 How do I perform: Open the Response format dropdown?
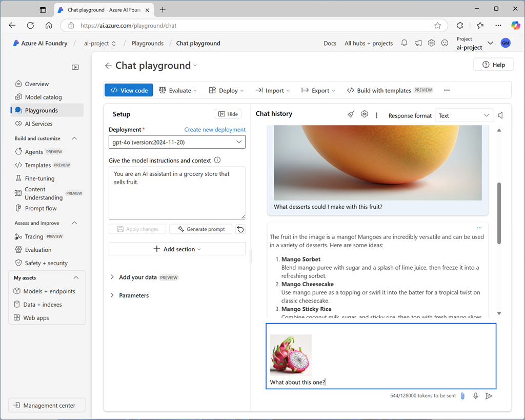point(463,115)
